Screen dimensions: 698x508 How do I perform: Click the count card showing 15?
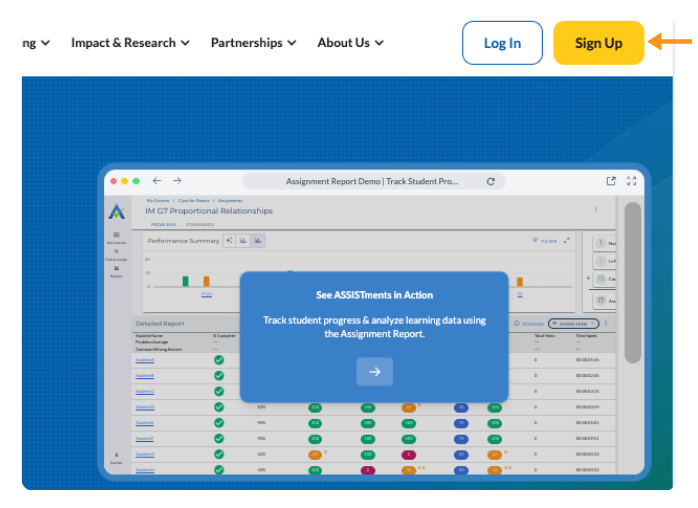tap(605, 279)
